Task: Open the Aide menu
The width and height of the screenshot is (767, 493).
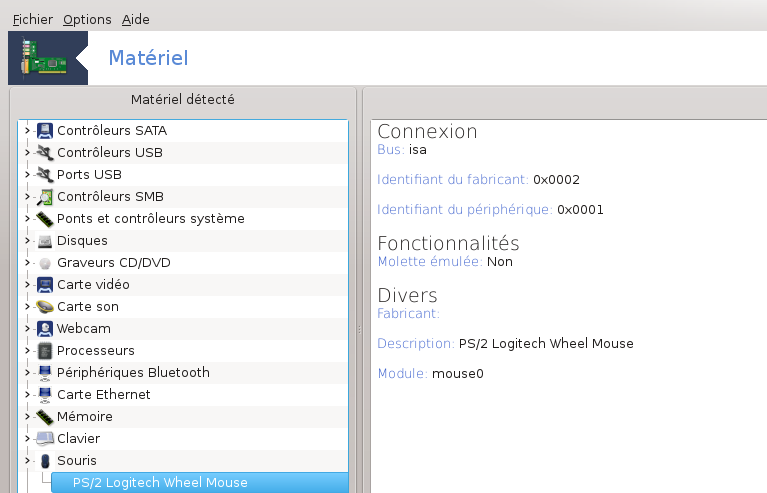Action: coord(135,19)
